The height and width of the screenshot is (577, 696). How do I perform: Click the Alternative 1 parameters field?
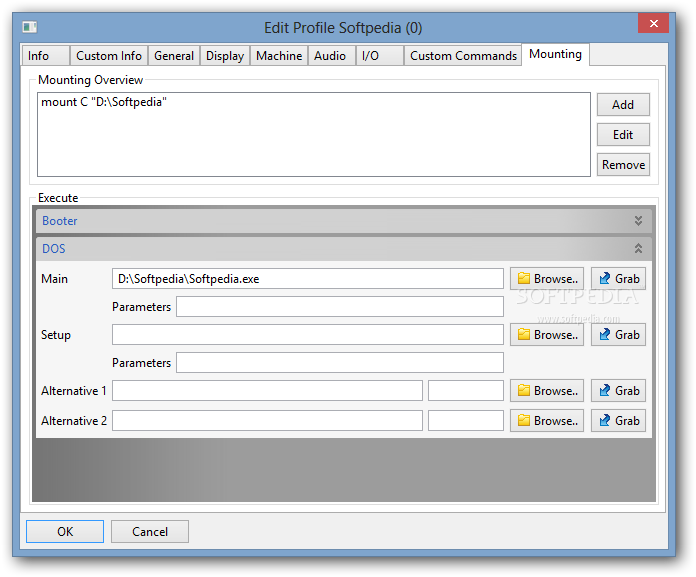(x=466, y=391)
